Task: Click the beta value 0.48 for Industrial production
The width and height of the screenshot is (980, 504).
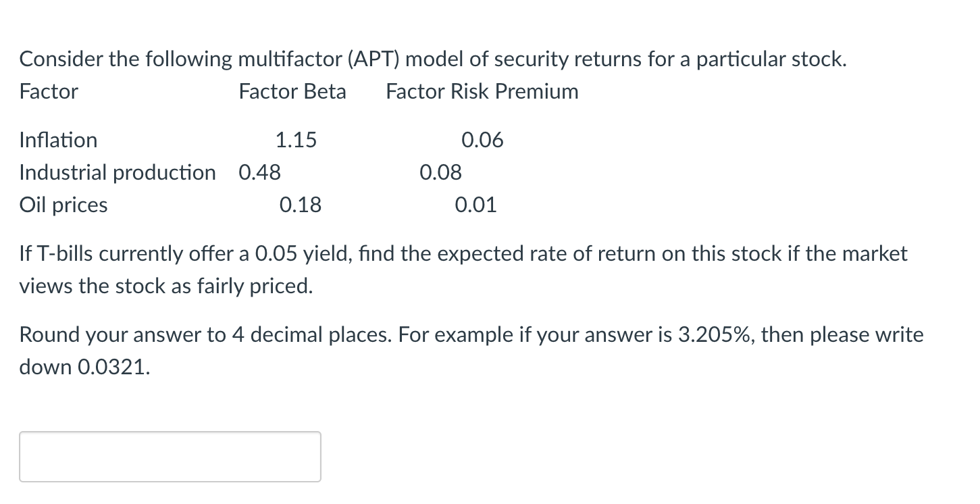Action: click(x=259, y=172)
